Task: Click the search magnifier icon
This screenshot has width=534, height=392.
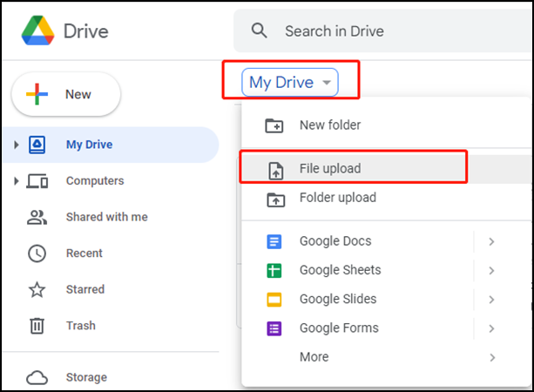Action: (x=260, y=30)
